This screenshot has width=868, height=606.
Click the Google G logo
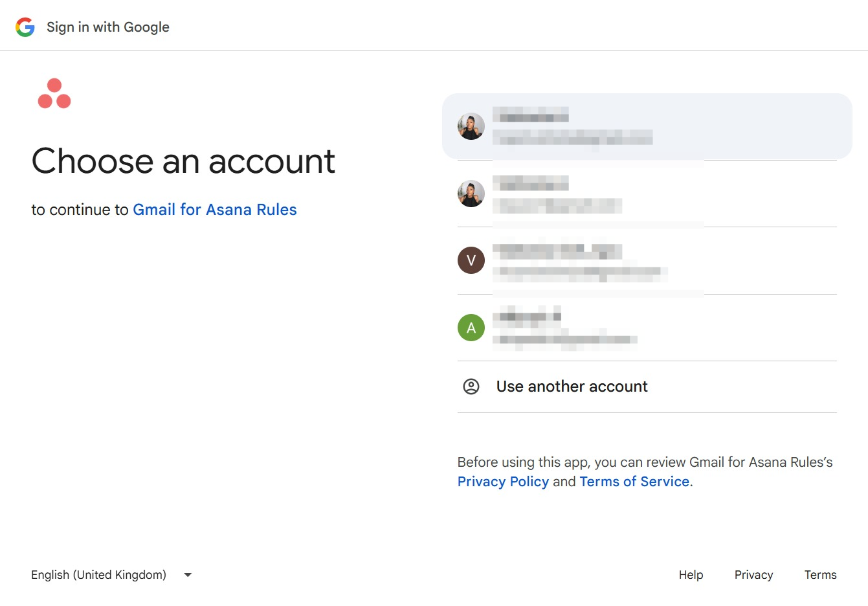tap(25, 27)
